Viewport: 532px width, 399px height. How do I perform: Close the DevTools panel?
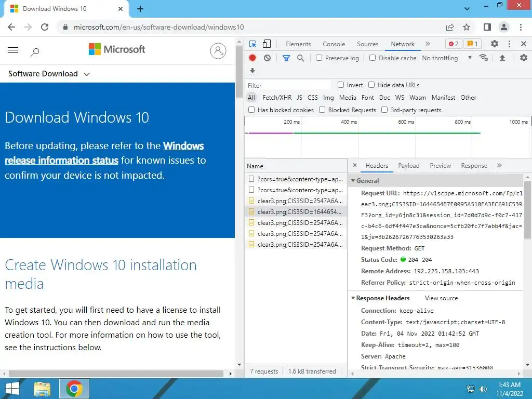coord(524,44)
